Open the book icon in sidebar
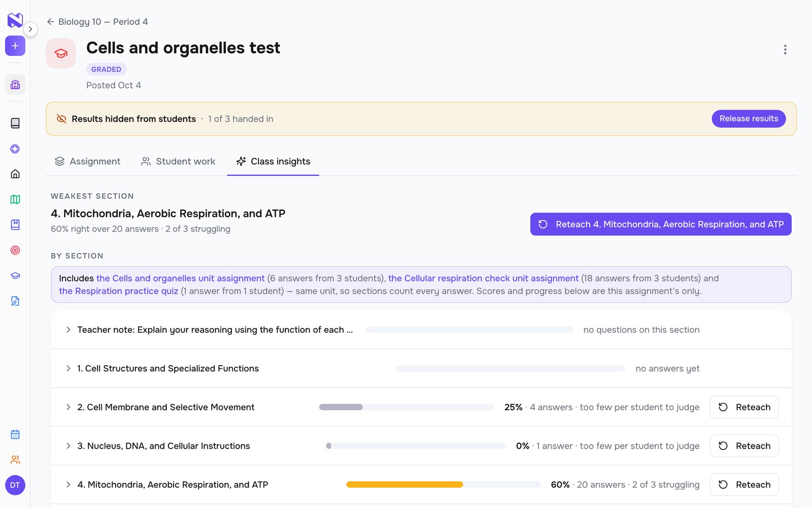The height and width of the screenshot is (508, 812). 15,123
